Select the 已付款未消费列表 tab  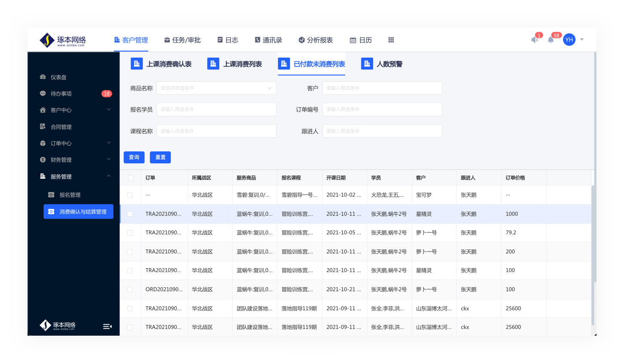click(x=312, y=64)
